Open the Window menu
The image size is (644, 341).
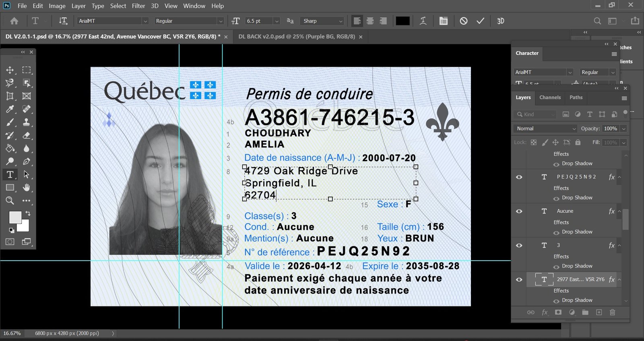coord(194,6)
